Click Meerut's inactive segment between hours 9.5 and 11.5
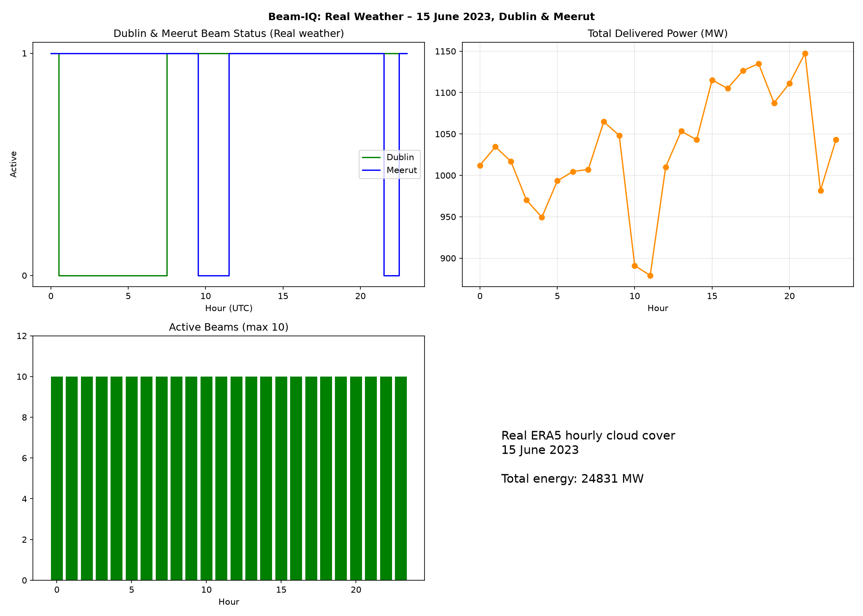 click(214, 276)
